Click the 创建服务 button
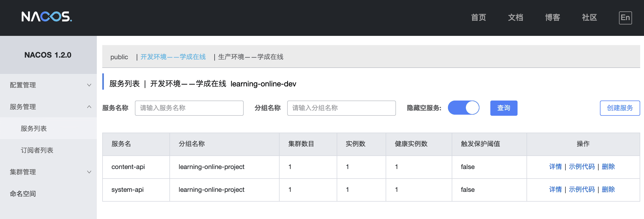The width and height of the screenshot is (644, 219). point(620,108)
